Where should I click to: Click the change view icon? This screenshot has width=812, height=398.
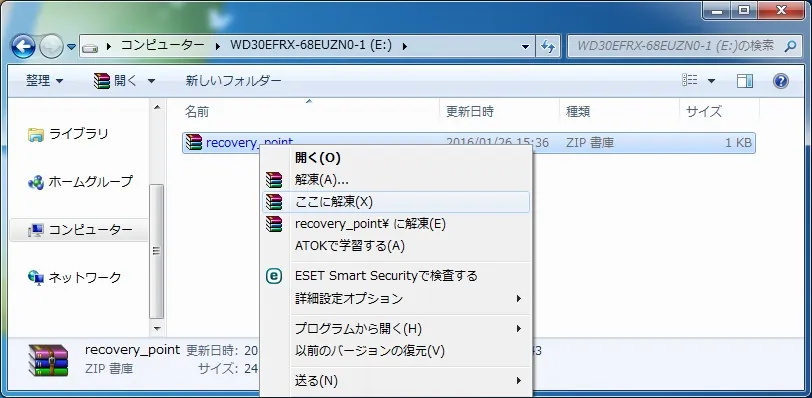click(690, 80)
